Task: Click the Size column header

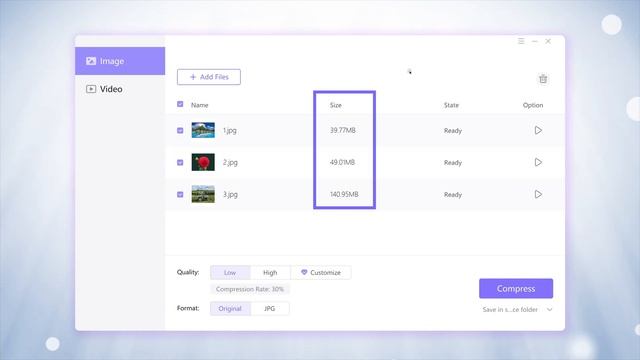Action: click(336, 105)
